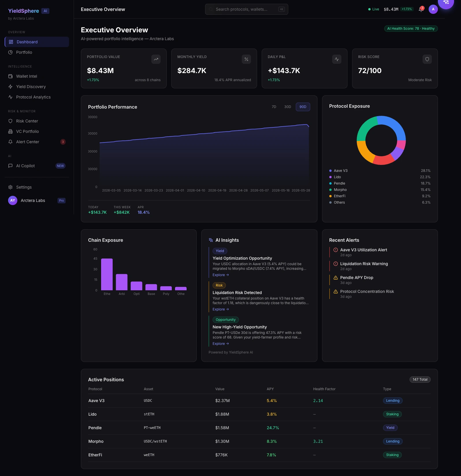This screenshot has height=476, width=461.
Task: Click Lending tag in Aave V3 row
Action: pyautogui.click(x=393, y=401)
